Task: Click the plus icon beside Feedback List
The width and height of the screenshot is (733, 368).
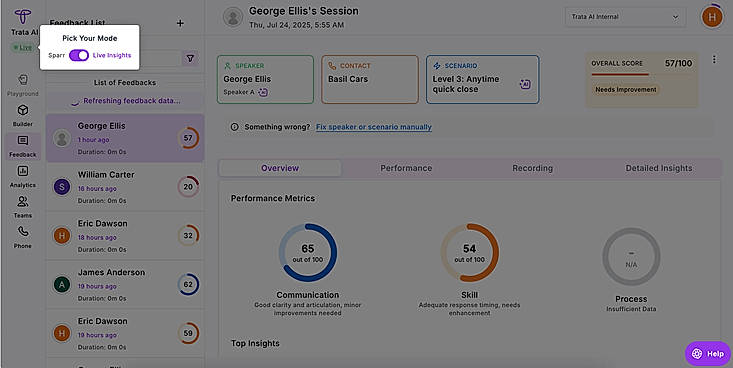Action: tap(180, 23)
